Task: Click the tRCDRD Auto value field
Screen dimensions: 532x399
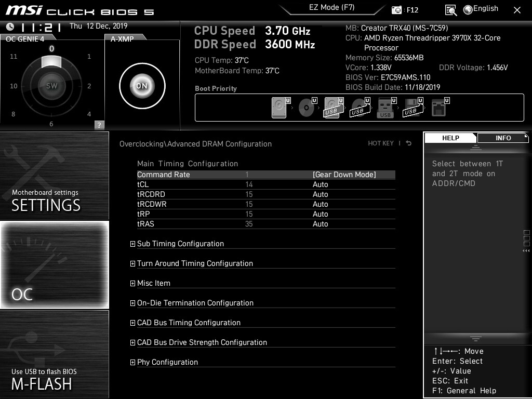Action: click(x=320, y=194)
